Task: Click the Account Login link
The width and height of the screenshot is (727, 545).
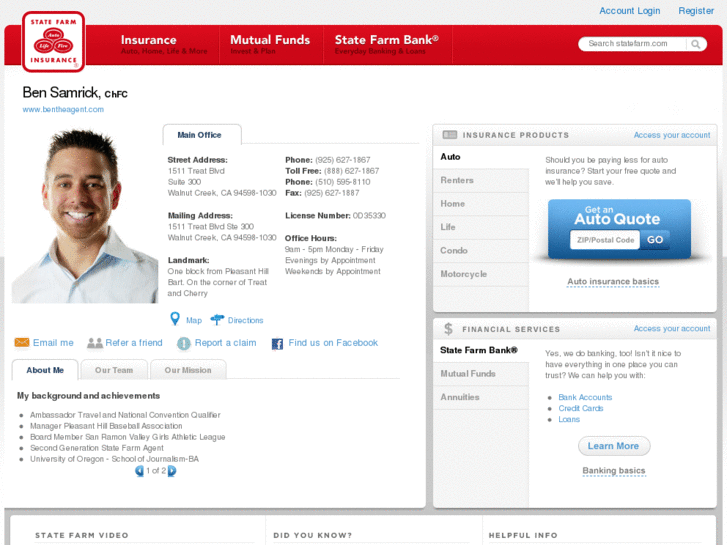Action: pos(630,11)
